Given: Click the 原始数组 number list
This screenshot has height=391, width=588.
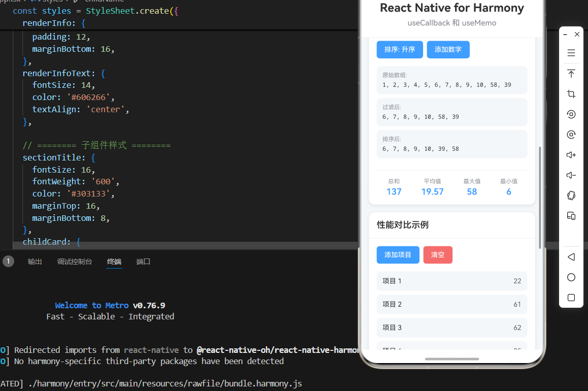Looking at the screenshot, I should 446,85.
